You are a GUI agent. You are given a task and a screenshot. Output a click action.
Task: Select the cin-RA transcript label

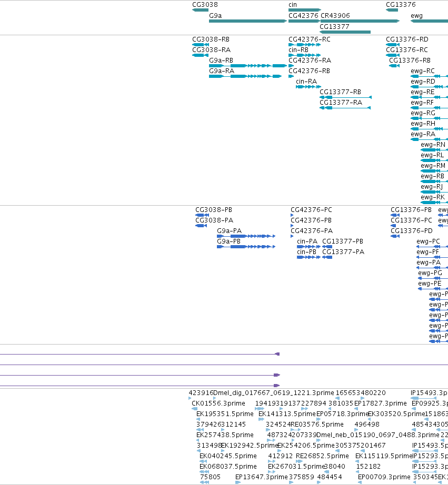click(306, 82)
